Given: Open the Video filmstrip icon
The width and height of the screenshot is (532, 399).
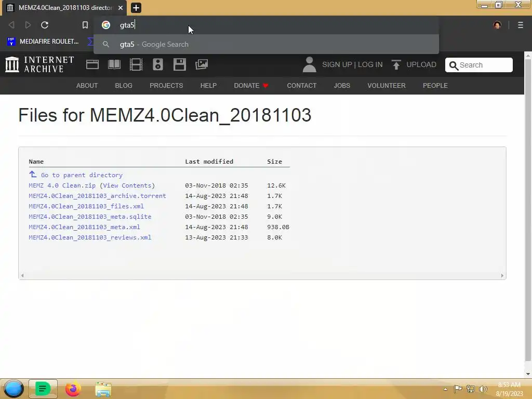Looking at the screenshot, I should coord(136,64).
